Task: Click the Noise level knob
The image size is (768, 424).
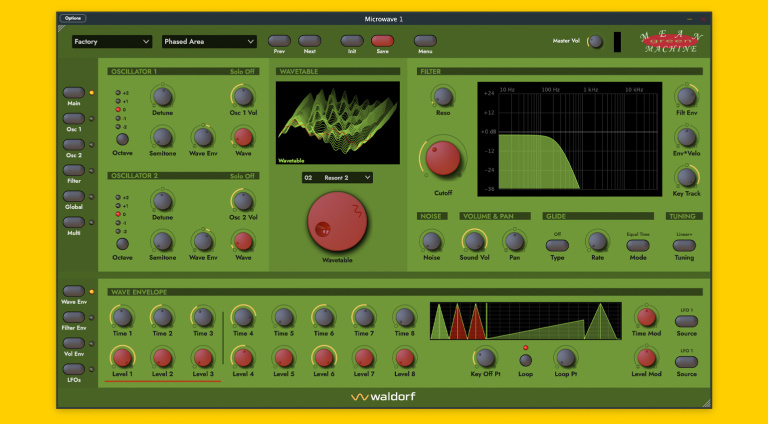Action: [431, 241]
